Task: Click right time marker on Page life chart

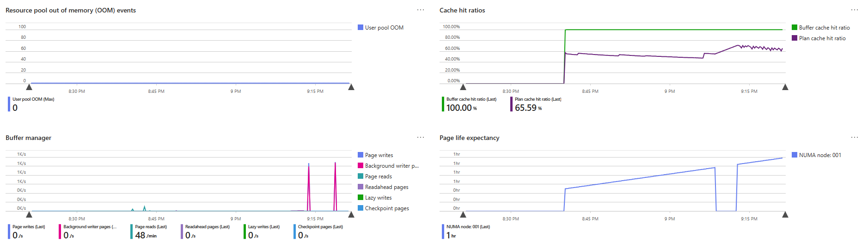Action: tap(785, 214)
